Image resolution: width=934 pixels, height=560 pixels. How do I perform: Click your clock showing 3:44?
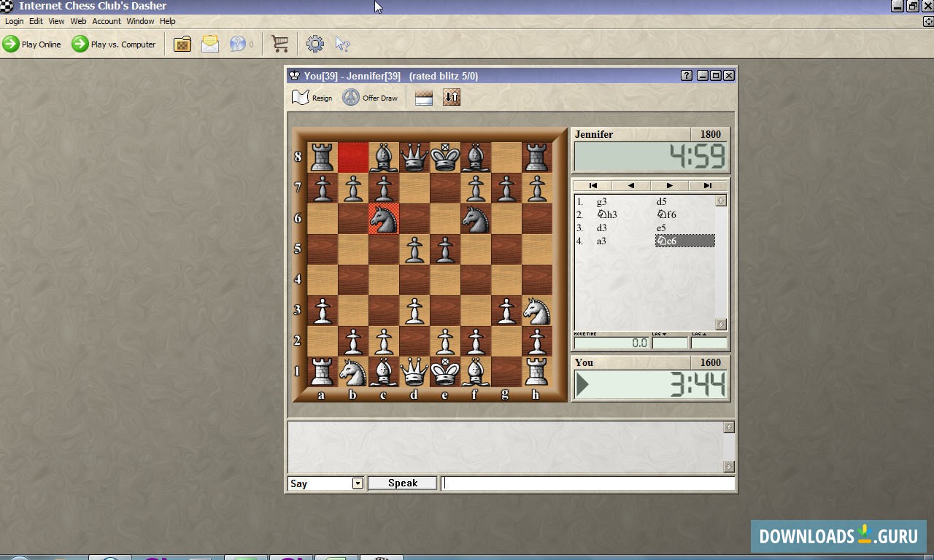point(651,385)
